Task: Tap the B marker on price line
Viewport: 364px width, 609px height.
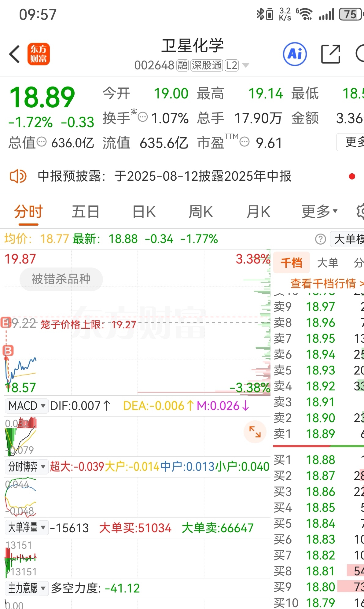Action: pos(8,350)
